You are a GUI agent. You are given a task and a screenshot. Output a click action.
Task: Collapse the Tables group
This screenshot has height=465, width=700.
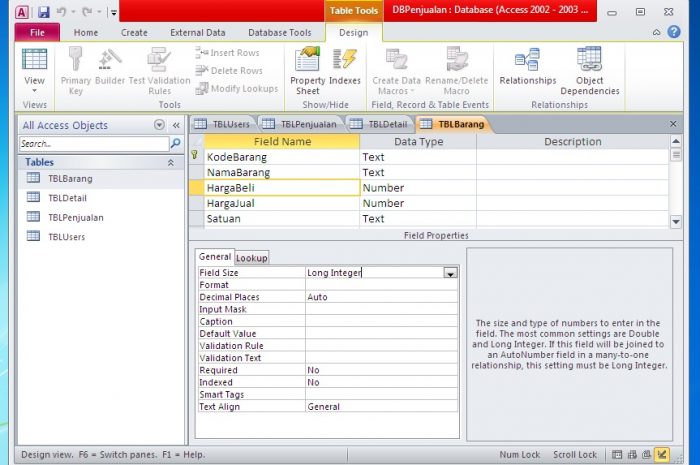point(171,162)
